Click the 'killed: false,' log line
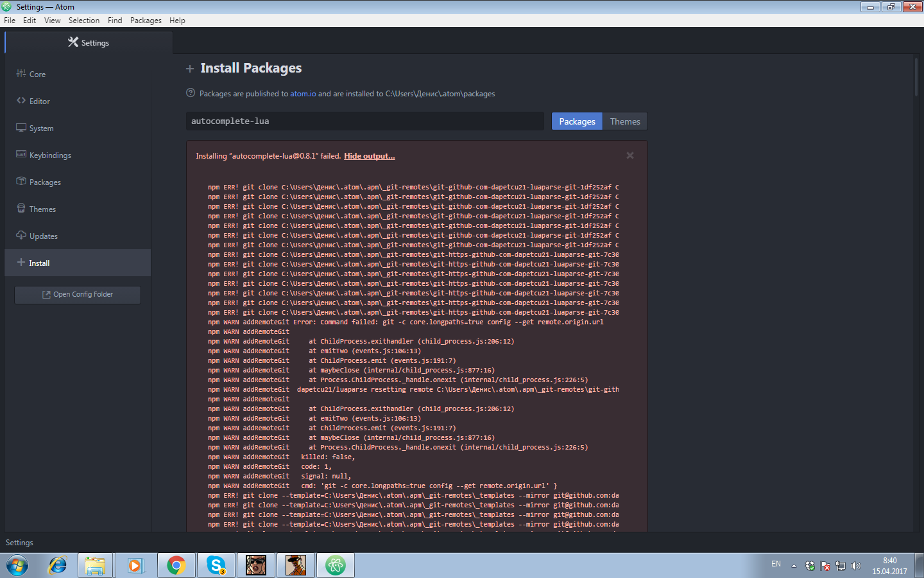 [281, 457]
